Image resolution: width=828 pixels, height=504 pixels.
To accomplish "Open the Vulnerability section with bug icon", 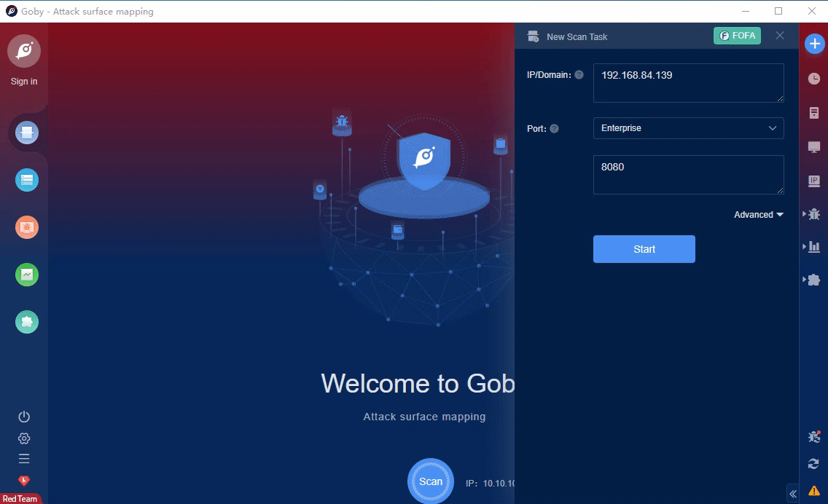I will [27, 227].
